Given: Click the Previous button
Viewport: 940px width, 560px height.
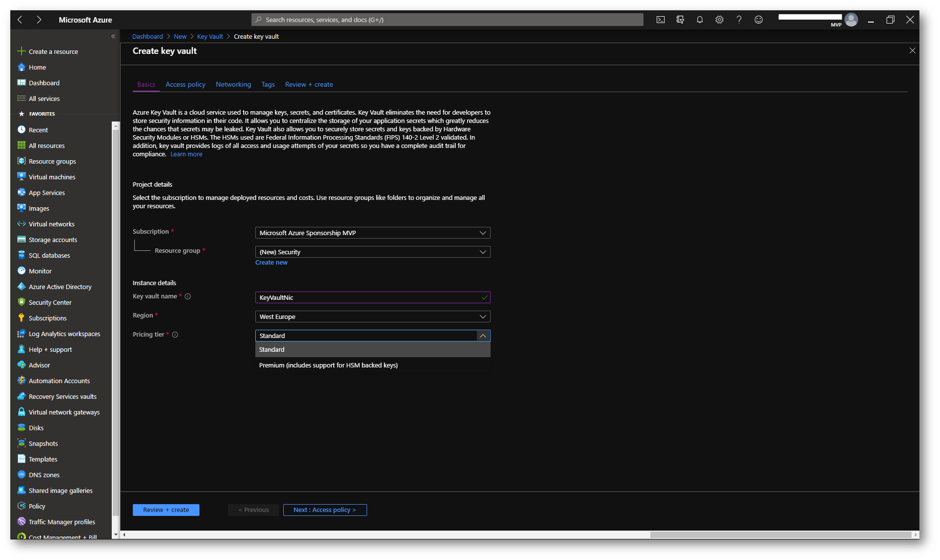Looking at the screenshot, I should click(x=253, y=510).
